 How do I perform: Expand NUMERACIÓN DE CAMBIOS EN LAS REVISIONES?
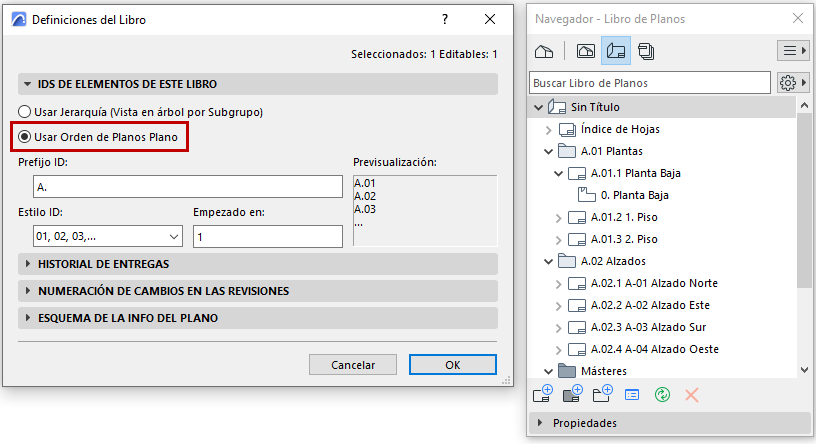click(x=28, y=291)
